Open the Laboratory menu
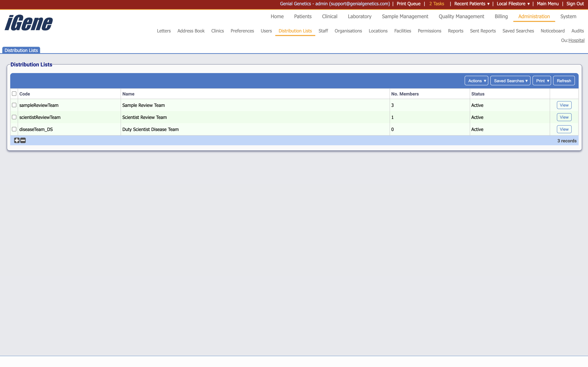Screen dimensions: 588x367 [359, 16]
